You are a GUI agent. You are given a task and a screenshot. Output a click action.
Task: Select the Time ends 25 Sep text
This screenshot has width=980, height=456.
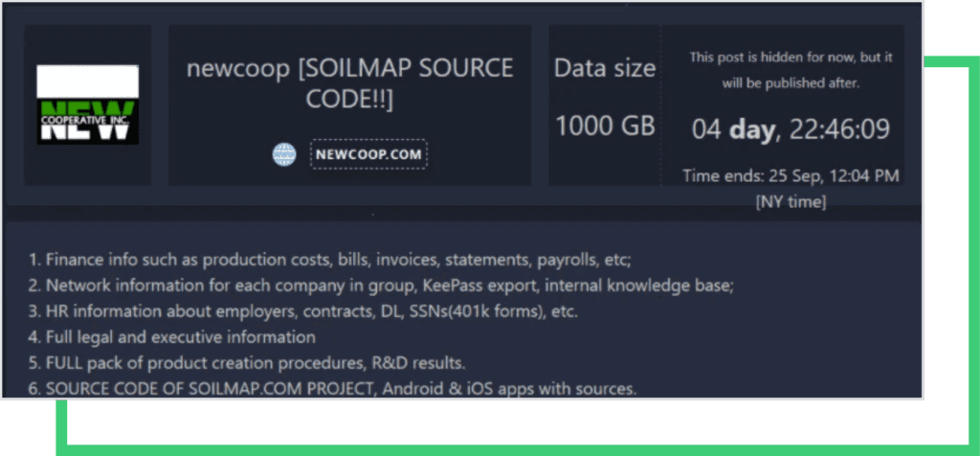coord(791,176)
